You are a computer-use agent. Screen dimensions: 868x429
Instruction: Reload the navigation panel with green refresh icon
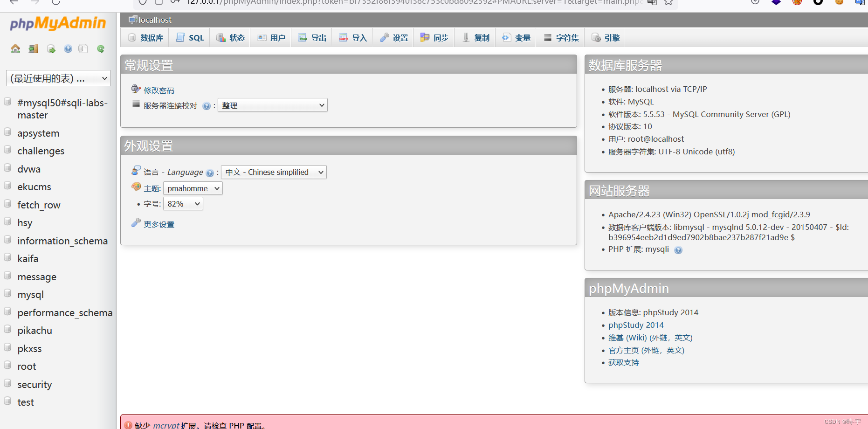click(x=100, y=48)
